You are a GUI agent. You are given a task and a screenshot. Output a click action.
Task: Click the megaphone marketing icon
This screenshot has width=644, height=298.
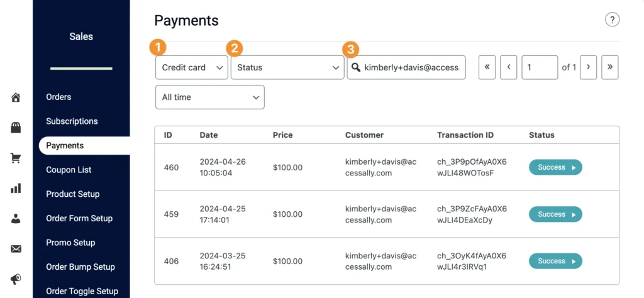16,279
